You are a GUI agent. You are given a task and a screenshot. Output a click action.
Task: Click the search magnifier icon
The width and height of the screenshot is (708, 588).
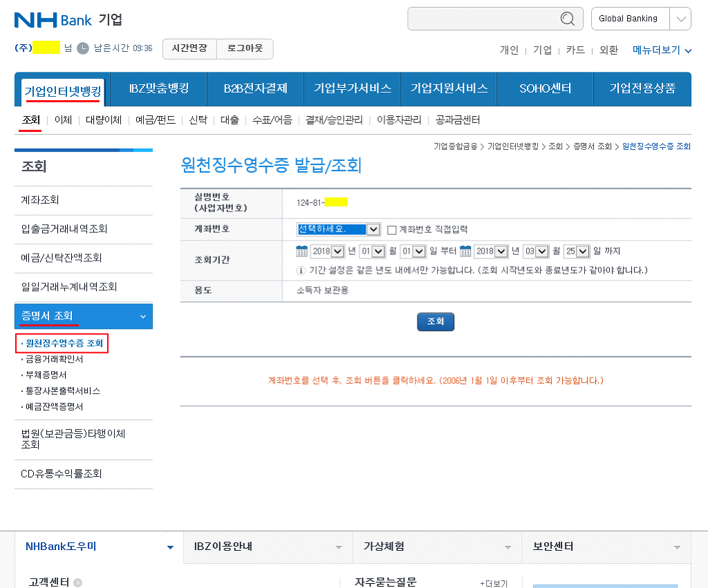click(568, 19)
